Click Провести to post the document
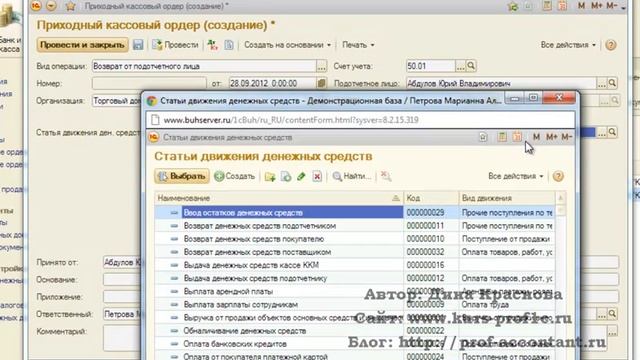 (x=176, y=45)
